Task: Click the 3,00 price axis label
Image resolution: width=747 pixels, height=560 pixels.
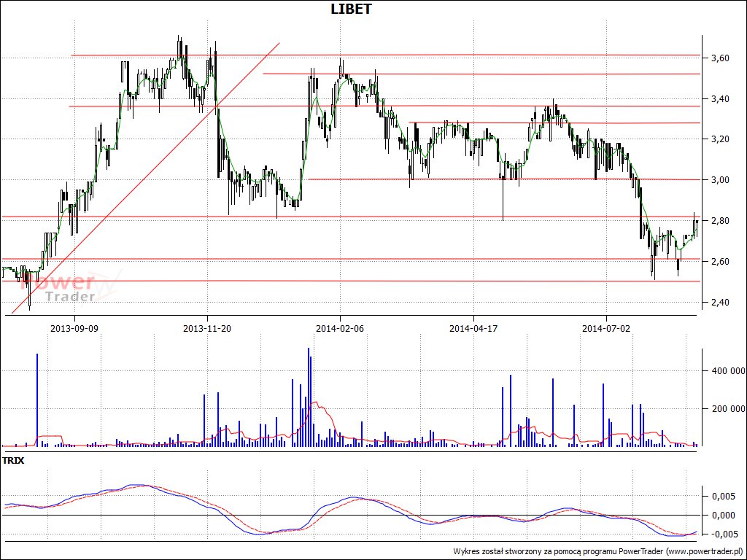Action: click(719, 180)
